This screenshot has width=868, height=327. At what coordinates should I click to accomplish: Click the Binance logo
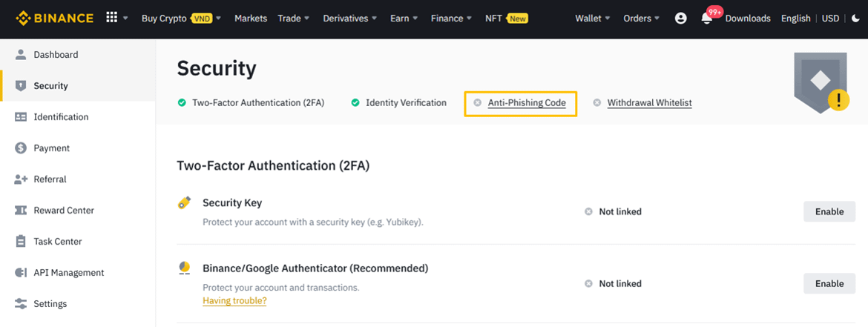tap(55, 18)
